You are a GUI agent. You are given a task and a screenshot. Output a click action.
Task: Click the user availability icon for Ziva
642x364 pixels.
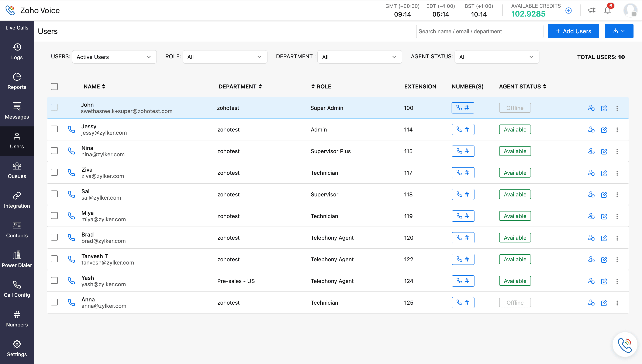click(591, 173)
